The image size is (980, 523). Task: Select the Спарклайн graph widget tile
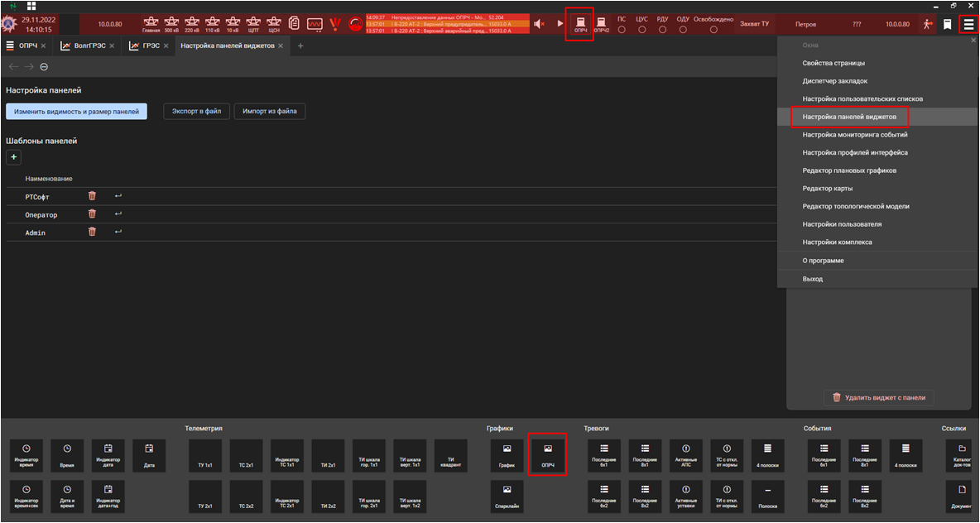pyautogui.click(x=507, y=496)
